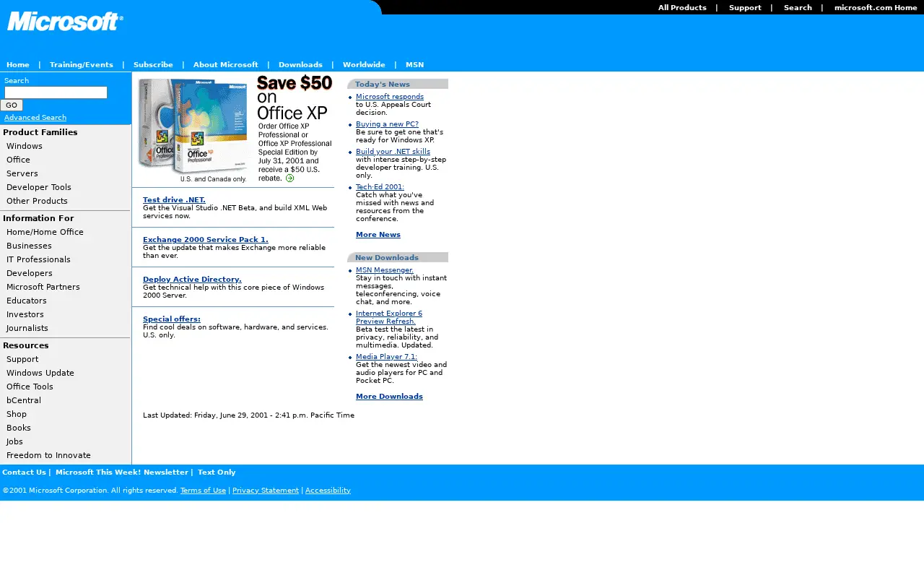Screen dimensions: 924x578
Task: Open Worldwide navigation item
Action: (364, 65)
